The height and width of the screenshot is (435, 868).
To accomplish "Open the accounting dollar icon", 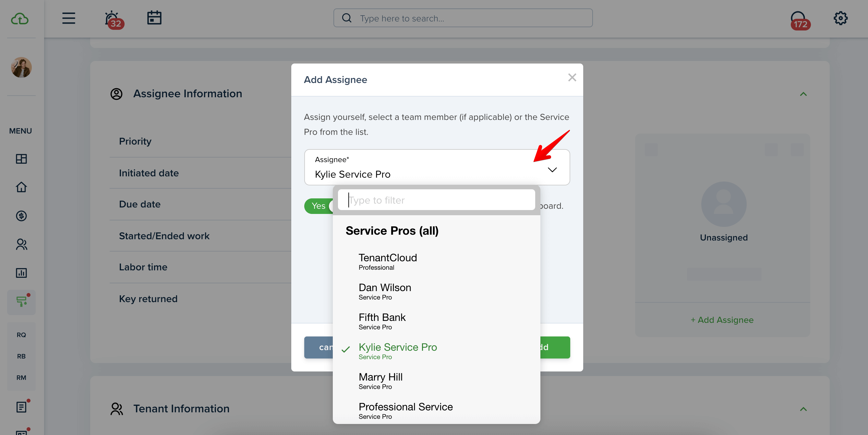I will (x=21, y=216).
